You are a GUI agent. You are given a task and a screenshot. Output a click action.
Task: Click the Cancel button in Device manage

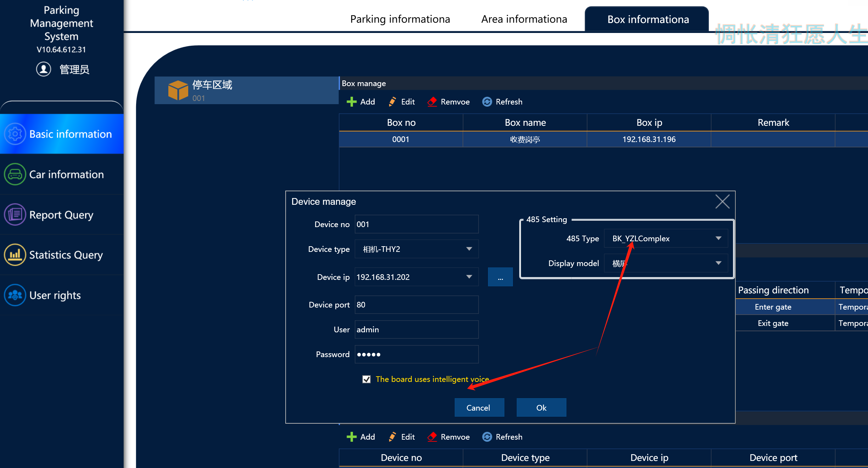tap(479, 407)
